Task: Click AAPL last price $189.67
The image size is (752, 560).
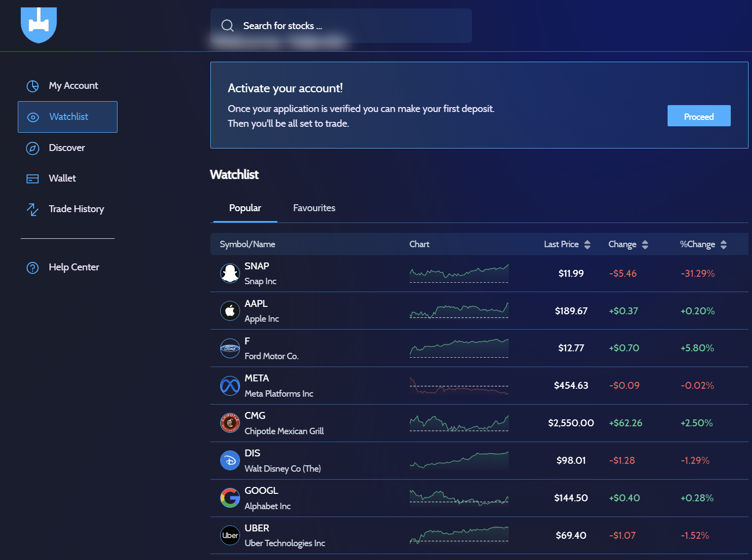Action: coord(571,311)
